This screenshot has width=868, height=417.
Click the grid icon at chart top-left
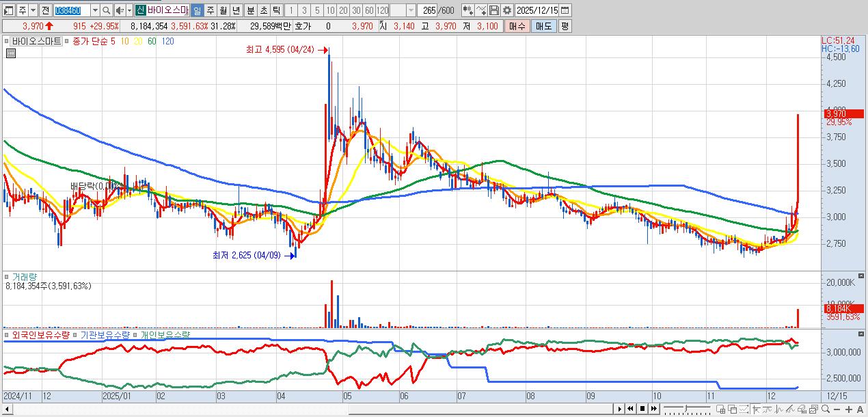pyautogui.click(x=10, y=52)
